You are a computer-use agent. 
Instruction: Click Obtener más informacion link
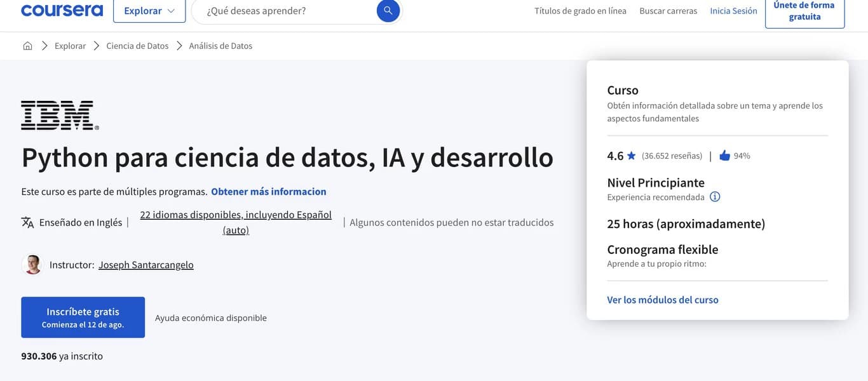pyautogui.click(x=269, y=191)
